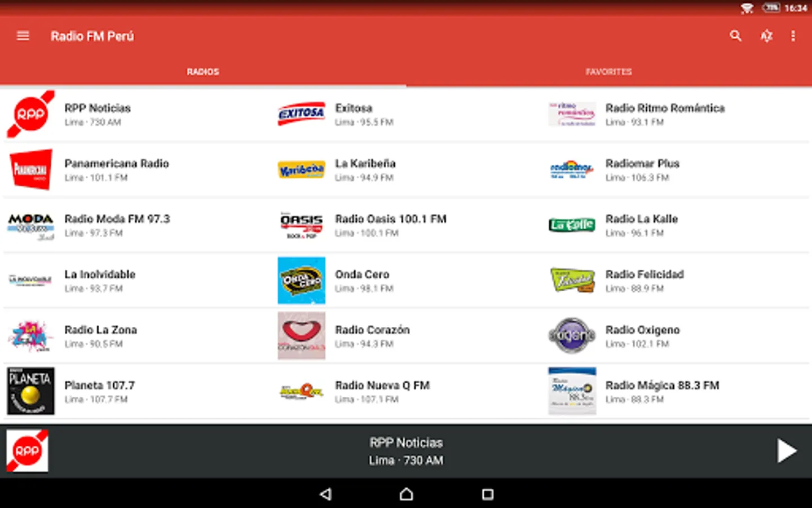Select Radio La Zona title

100,330
